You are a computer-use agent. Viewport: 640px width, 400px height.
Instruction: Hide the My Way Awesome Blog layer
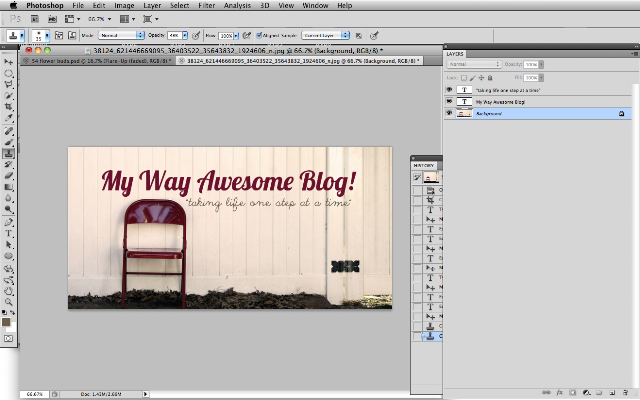449,102
